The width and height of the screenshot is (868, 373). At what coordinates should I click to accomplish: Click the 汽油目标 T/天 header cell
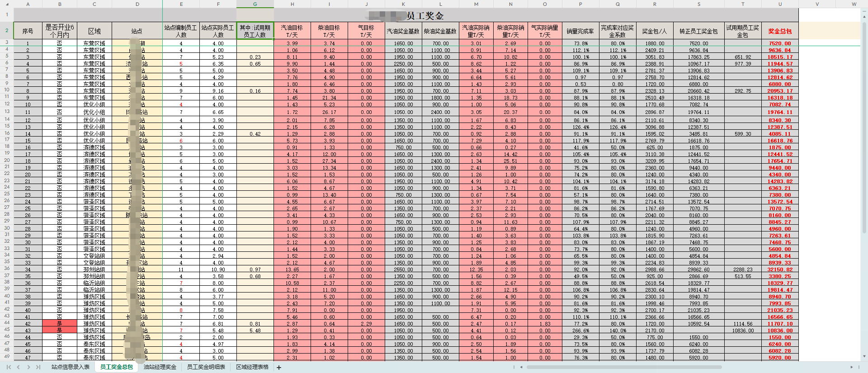[292, 31]
